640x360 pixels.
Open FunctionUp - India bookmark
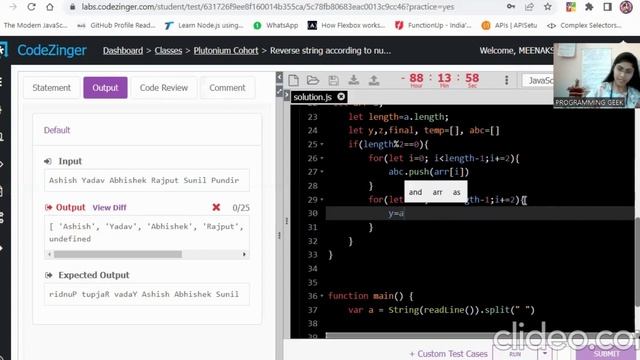coord(433,25)
